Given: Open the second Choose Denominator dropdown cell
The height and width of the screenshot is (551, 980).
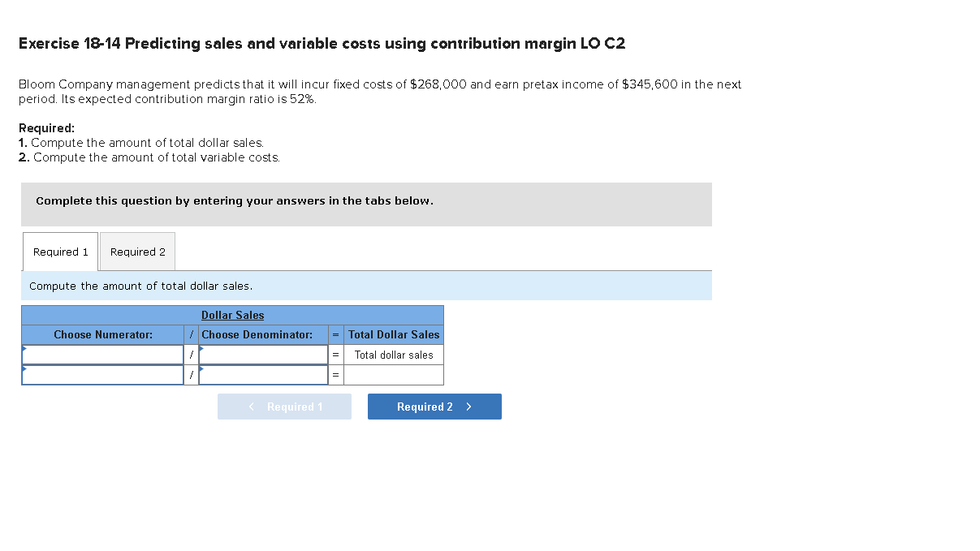Looking at the screenshot, I should 261,374.
